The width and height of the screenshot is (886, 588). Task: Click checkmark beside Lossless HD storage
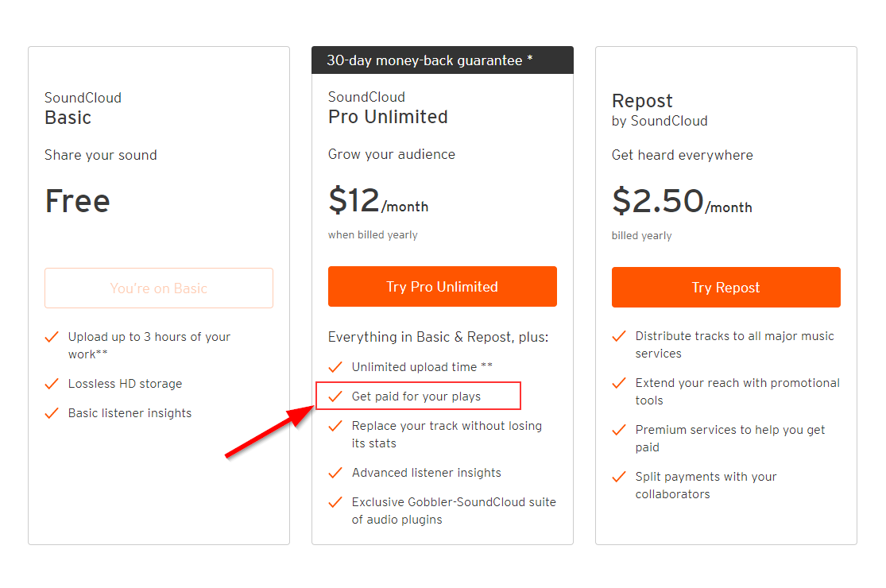(52, 384)
